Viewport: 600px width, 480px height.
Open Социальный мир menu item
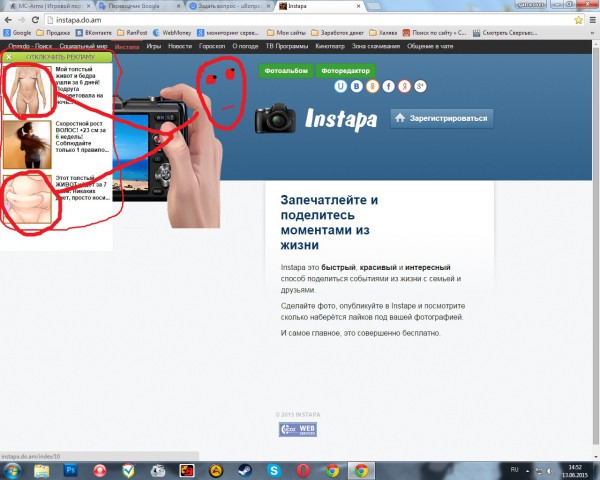83,46
